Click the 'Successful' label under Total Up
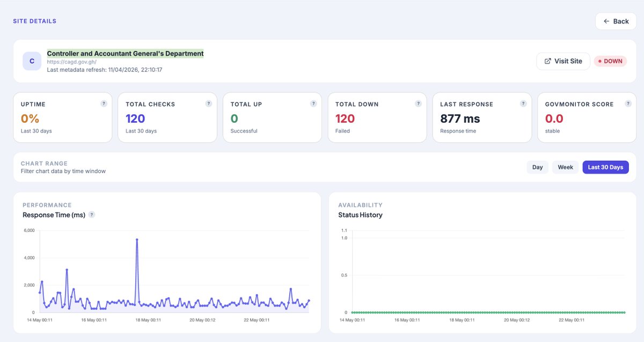 coord(244,131)
